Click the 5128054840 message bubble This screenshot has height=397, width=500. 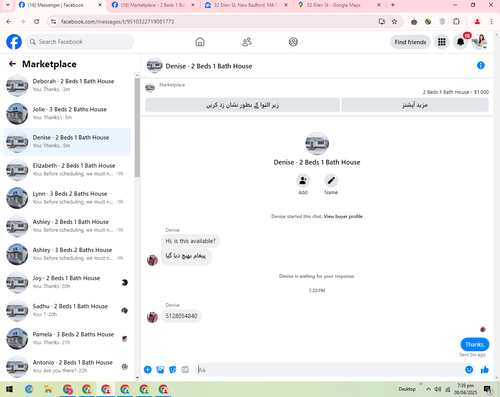181,316
